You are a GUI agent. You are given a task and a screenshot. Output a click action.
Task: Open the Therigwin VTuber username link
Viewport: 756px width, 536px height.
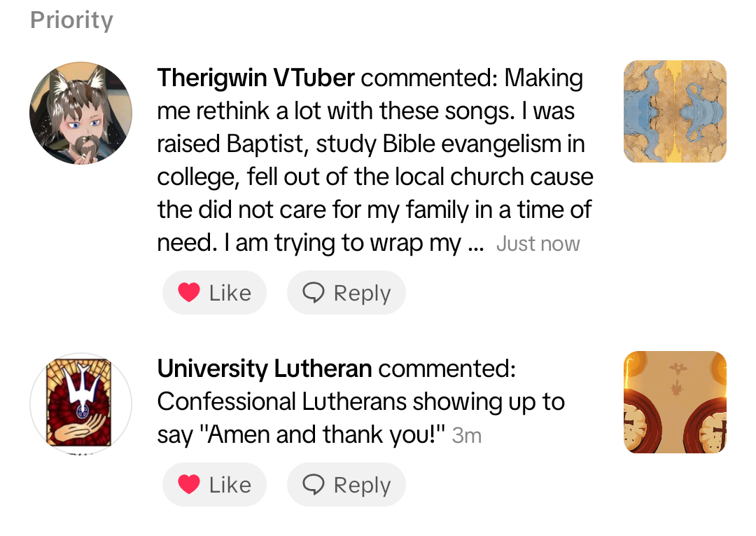click(x=255, y=78)
